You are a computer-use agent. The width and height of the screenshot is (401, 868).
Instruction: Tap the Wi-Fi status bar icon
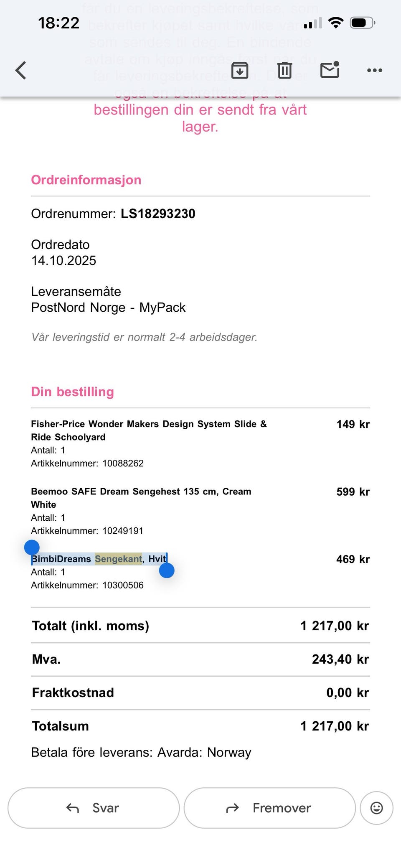click(x=335, y=23)
